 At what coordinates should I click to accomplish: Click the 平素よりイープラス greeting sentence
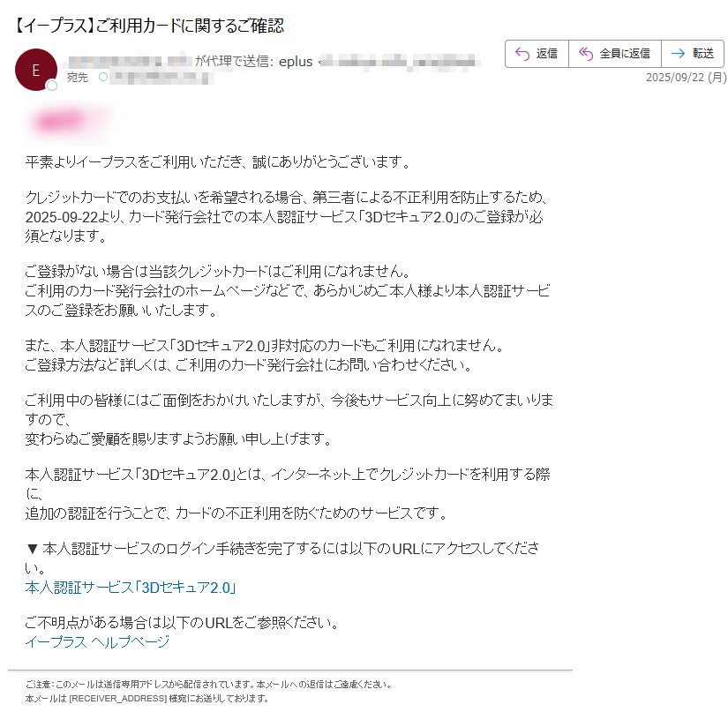click(218, 162)
